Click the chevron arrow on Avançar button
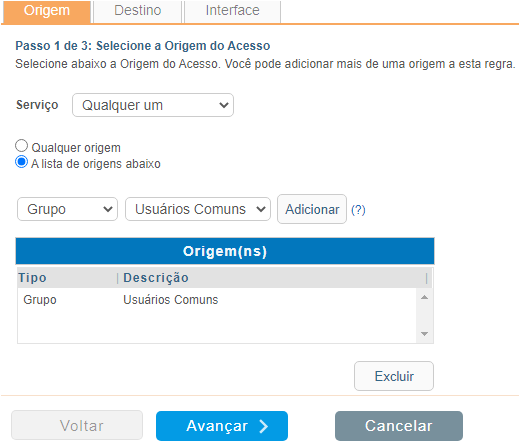This screenshot has height=443, width=519. (263, 426)
